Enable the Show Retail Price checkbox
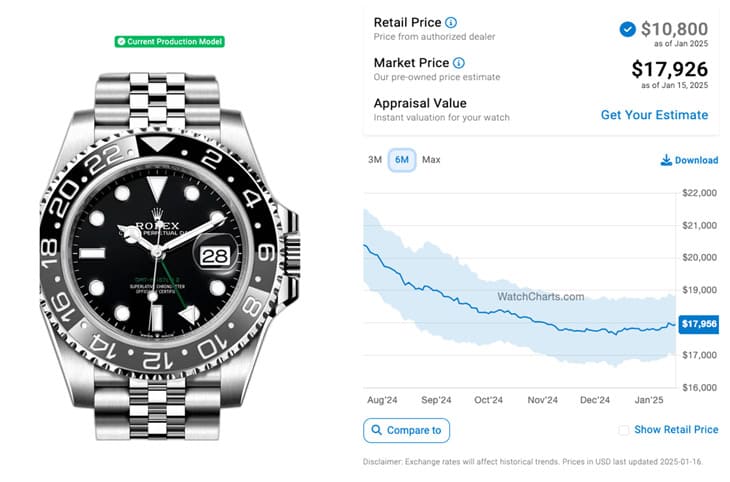730x482 pixels. [x=624, y=430]
